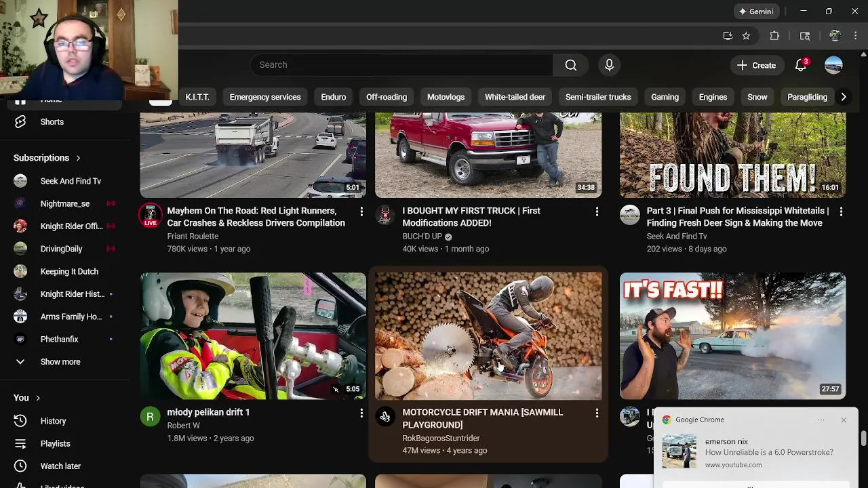Select the Engines chip
The width and height of the screenshot is (868, 488).
[x=713, y=97]
